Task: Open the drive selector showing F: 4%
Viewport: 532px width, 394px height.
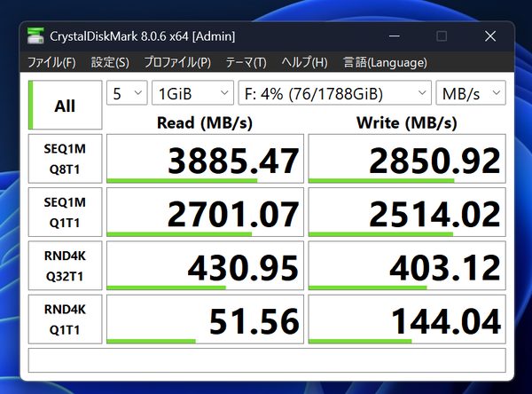Action: click(335, 92)
